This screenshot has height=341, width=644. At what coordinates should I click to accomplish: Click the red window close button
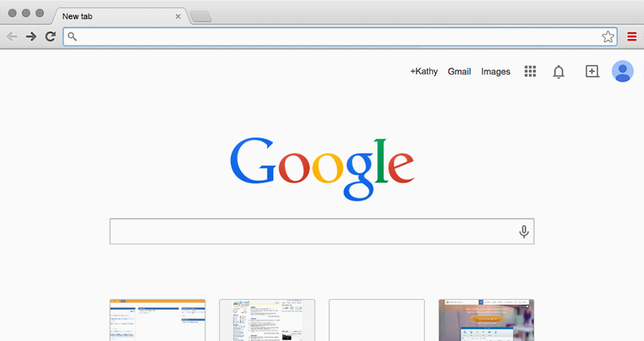tap(13, 13)
